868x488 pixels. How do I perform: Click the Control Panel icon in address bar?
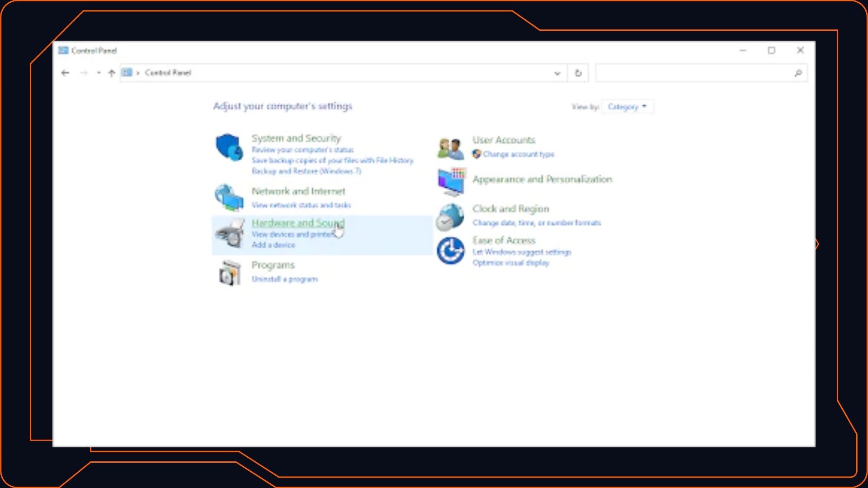coord(127,72)
